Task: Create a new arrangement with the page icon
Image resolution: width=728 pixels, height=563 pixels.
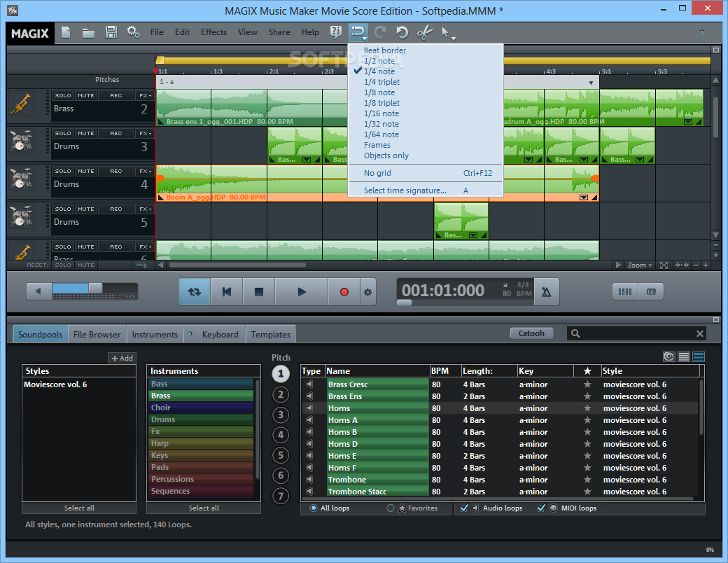Action: point(66,32)
